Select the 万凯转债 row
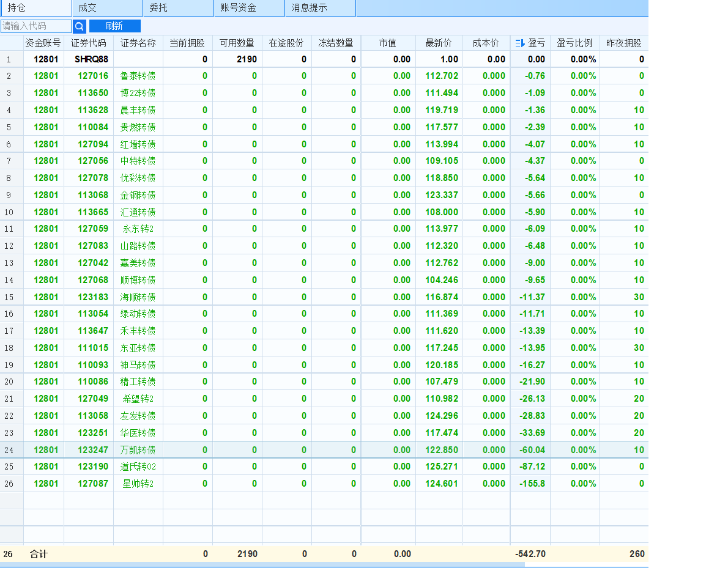 [138, 450]
